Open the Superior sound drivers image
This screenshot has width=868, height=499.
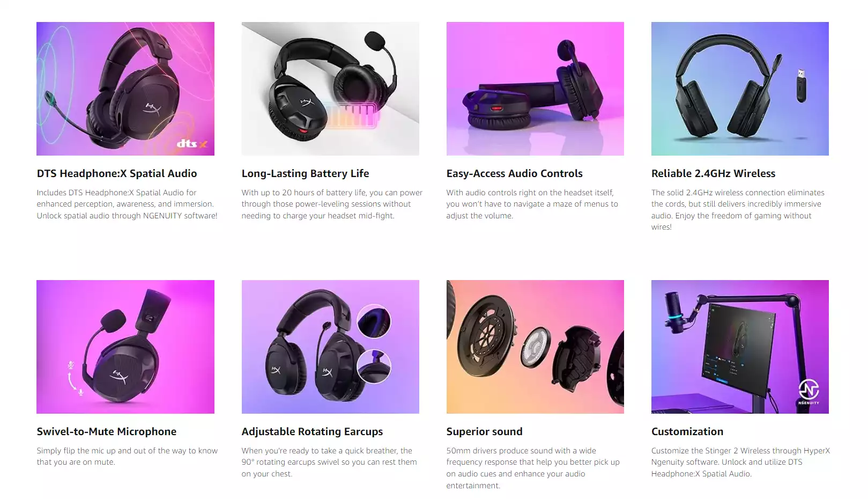[535, 347]
